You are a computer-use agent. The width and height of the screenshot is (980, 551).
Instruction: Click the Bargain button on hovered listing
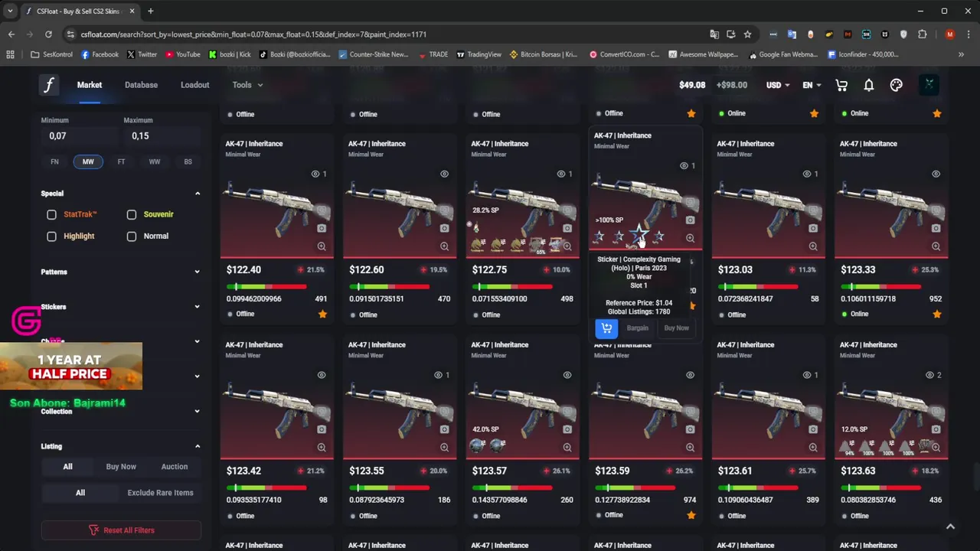click(637, 328)
